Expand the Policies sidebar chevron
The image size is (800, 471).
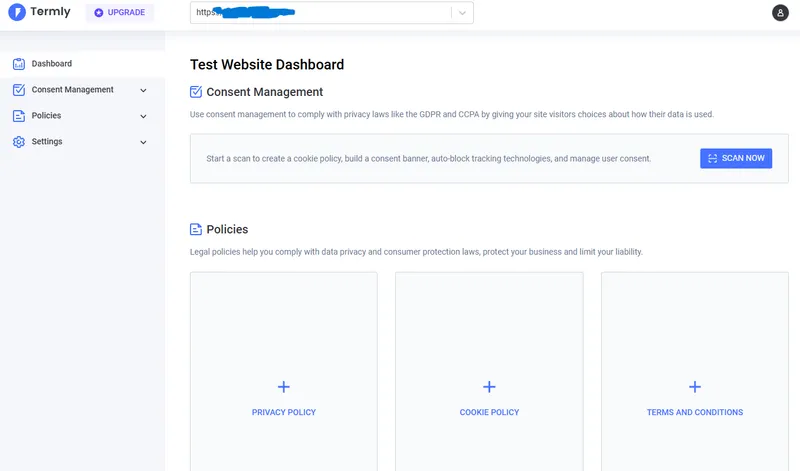(143, 116)
